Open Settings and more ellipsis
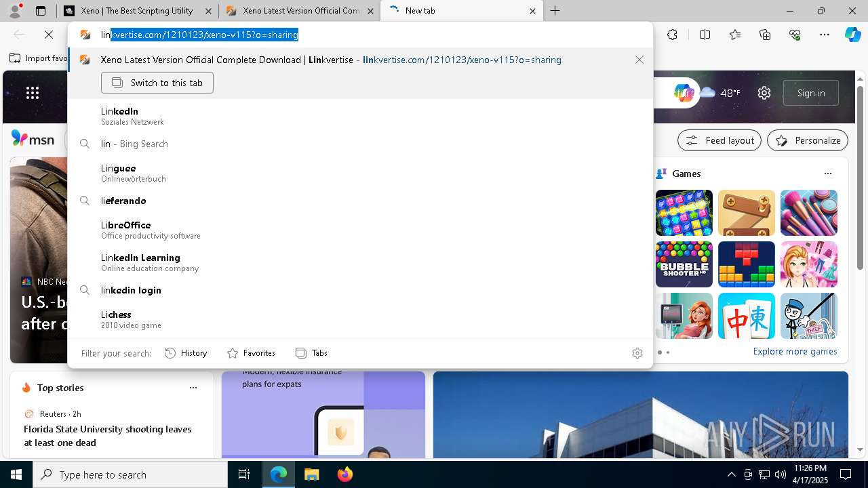Screen dimensions: 868x488 825,35
